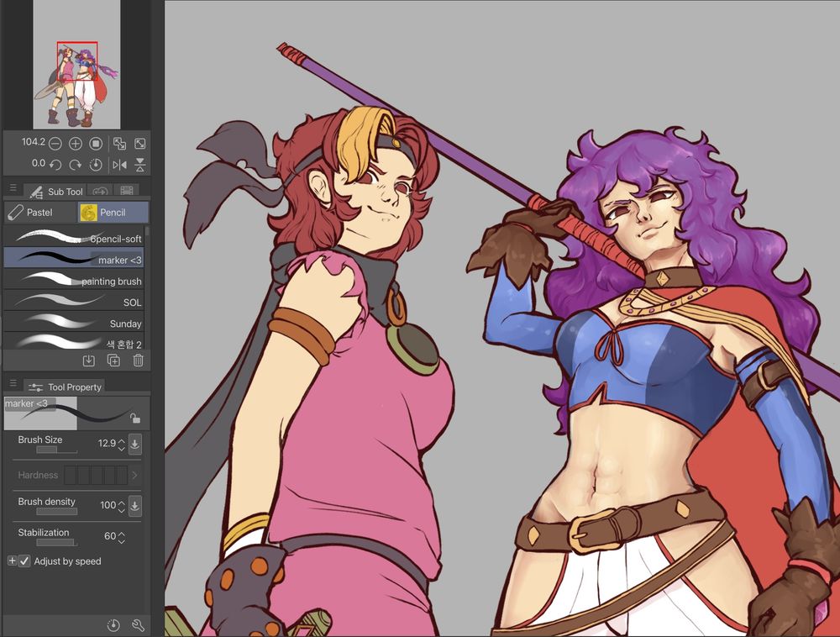Screen dimensions: 840x637
Task: Switch to the Sub Tool tab
Action: tap(57, 192)
